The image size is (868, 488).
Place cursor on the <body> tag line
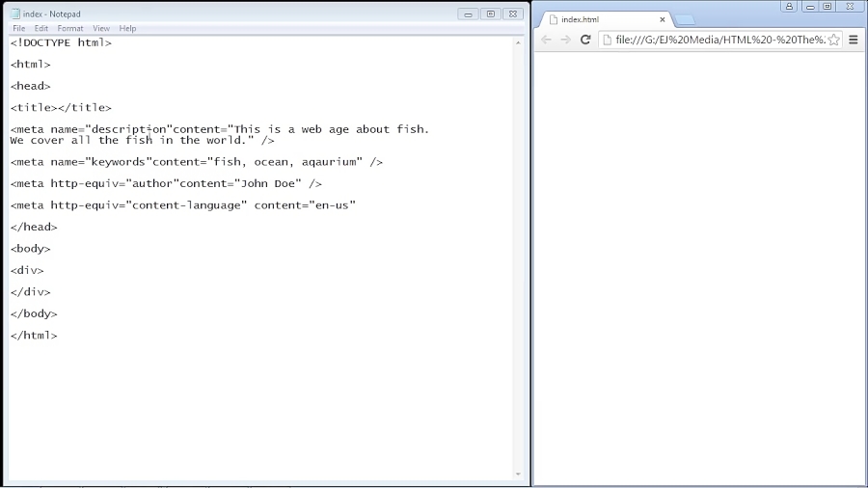[x=31, y=249]
